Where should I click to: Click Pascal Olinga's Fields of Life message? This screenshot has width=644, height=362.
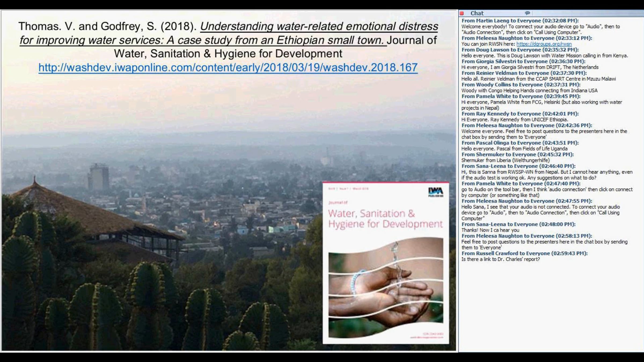(514, 149)
